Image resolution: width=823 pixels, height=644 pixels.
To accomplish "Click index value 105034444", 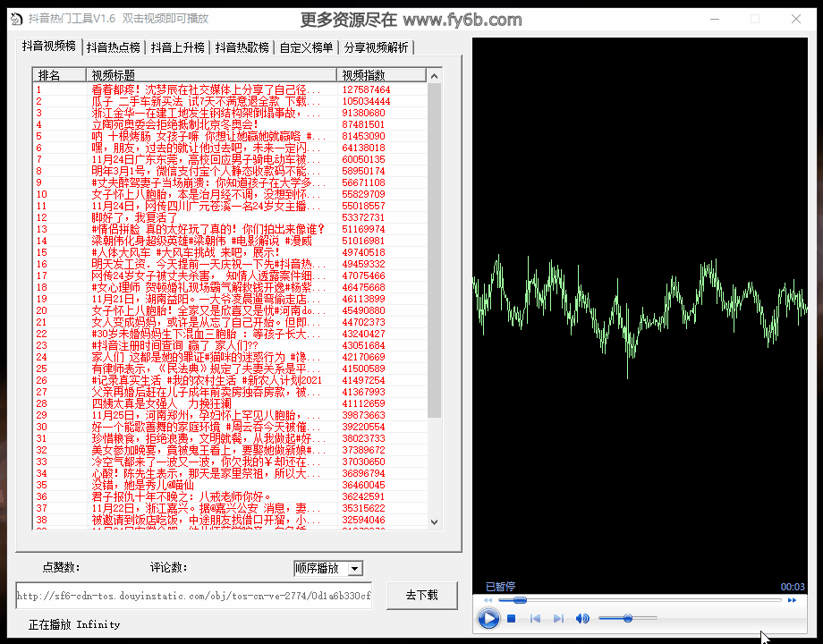I will (x=367, y=101).
